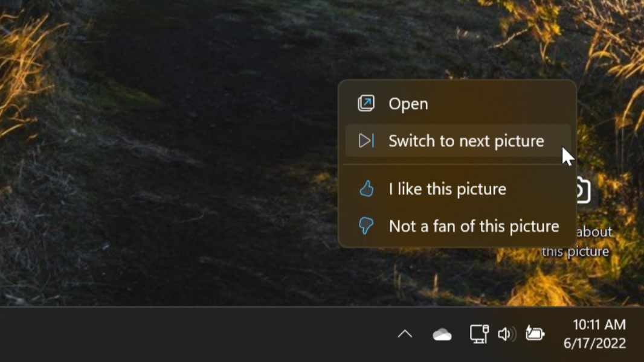Click the next picture skip icon
The image size is (644, 362).
click(366, 141)
